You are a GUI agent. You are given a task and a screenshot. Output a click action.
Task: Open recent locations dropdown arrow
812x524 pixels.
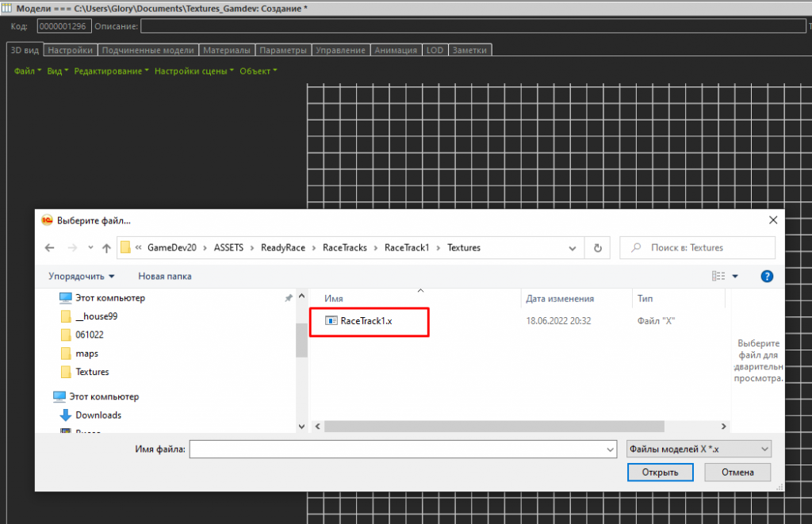[90, 248]
